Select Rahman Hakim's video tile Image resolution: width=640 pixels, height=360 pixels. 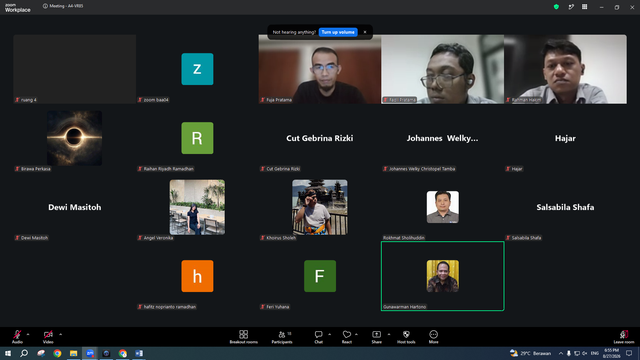565,69
